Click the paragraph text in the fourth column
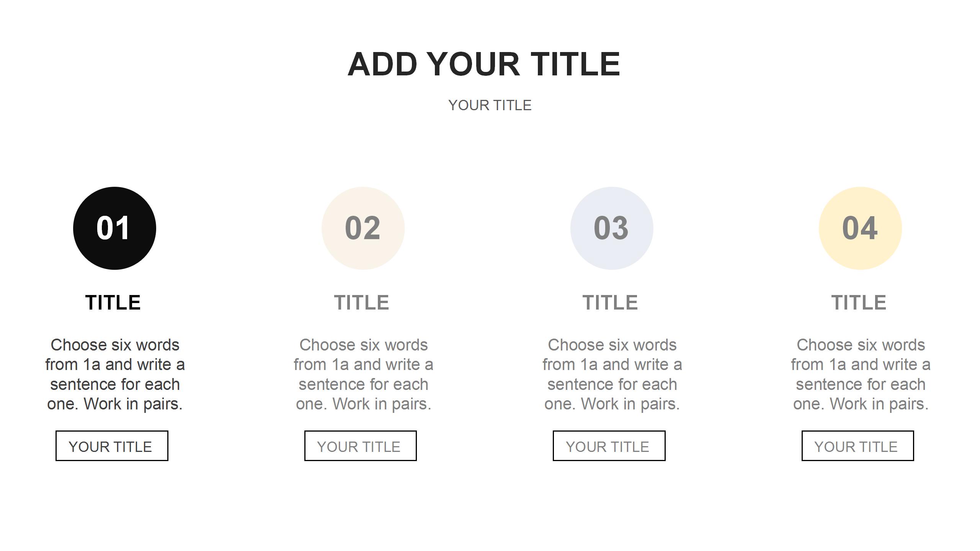Screen dimensions: 980x551 click(x=861, y=374)
